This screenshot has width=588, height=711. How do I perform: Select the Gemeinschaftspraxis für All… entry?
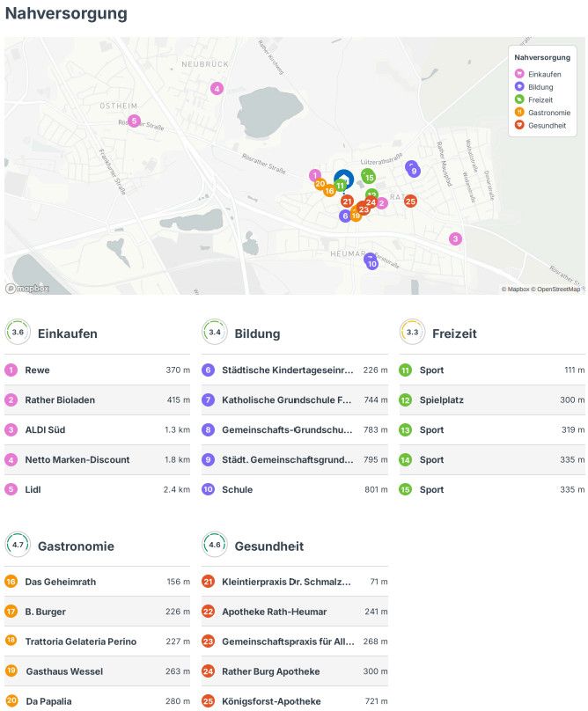pyautogui.click(x=295, y=641)
